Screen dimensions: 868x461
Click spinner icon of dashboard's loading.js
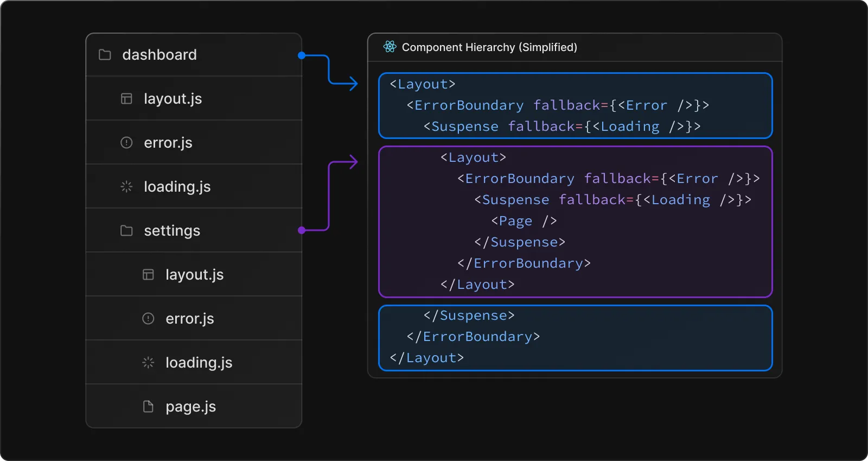(126, 187)
